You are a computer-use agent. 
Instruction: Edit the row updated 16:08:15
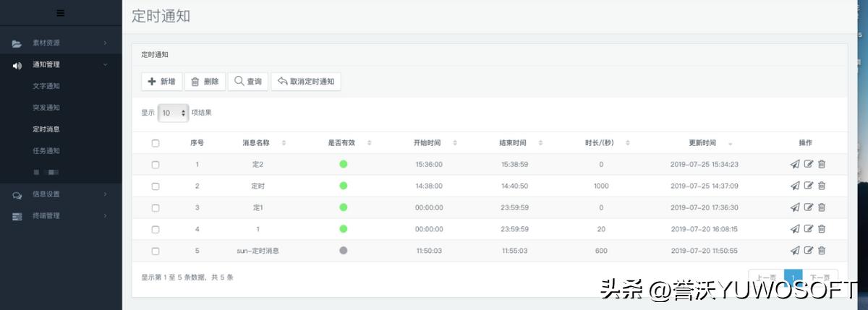809,229
